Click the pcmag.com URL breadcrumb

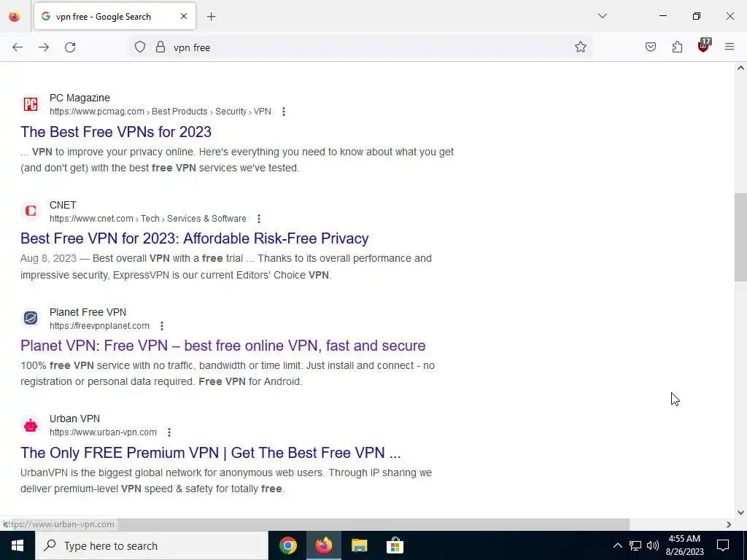[160, 112]
